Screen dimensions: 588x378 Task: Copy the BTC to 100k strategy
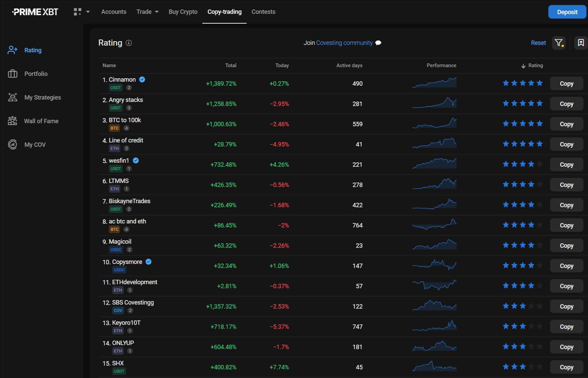[566, 124]
